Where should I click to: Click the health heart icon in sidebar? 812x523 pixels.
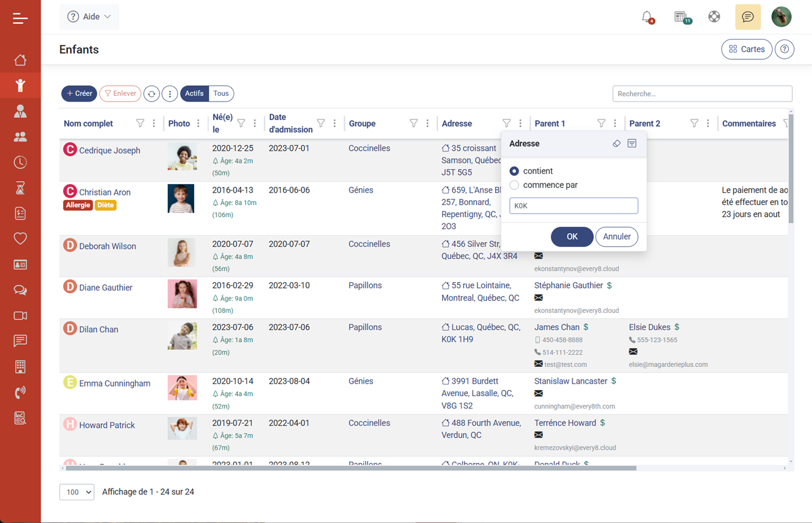pos(20,239)
